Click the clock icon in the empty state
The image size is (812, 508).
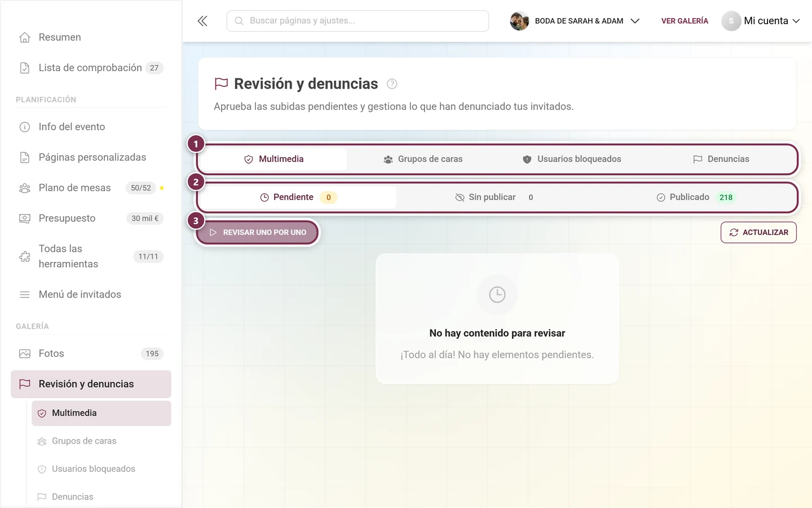[x=497, y=295]
